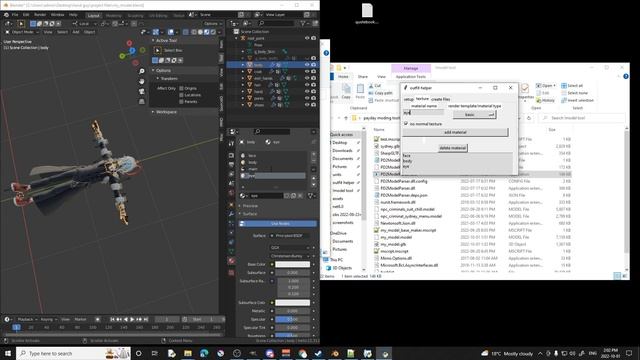Toggle 'no normal texture' checkbox in outfit helper

tap(406, 123)
